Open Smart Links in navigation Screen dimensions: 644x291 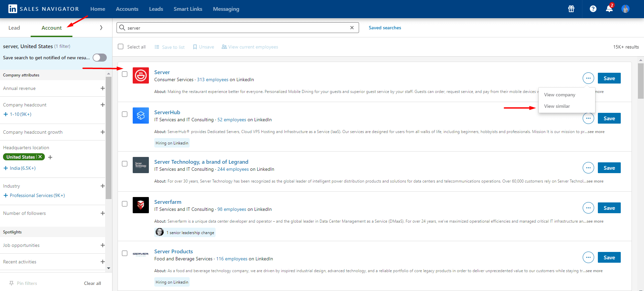tap(188, 9)
